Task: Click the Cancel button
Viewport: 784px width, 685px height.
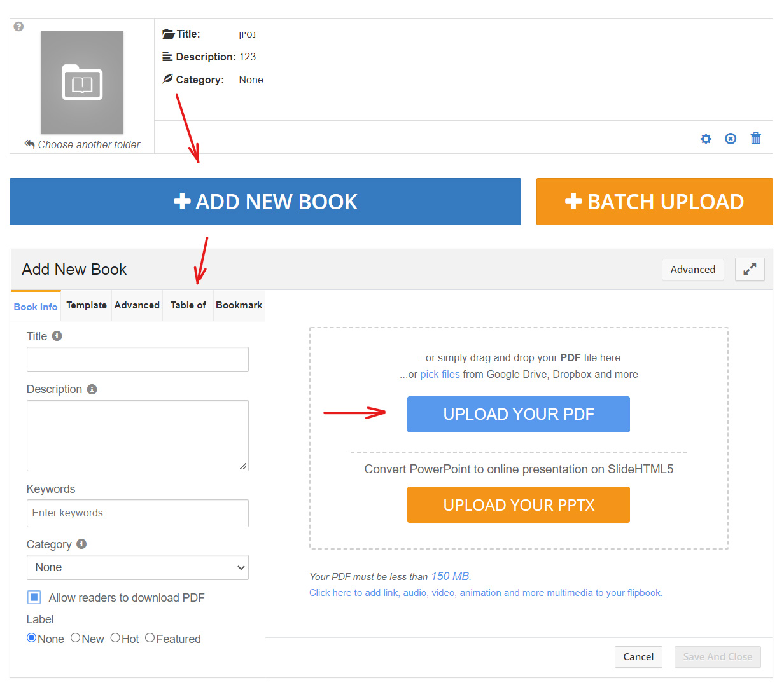Action: click(x=638, y=657)
